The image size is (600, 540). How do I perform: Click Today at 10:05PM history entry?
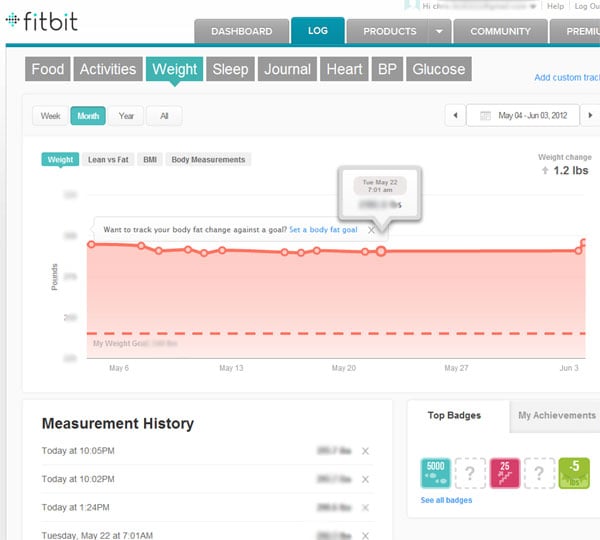[78, 451]
